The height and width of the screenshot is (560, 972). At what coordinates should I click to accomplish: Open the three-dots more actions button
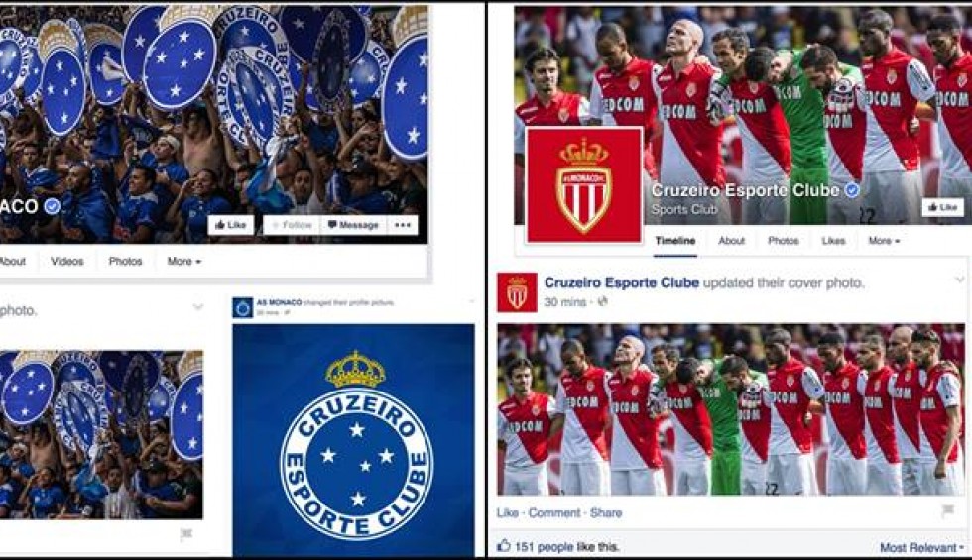(403, 225)
